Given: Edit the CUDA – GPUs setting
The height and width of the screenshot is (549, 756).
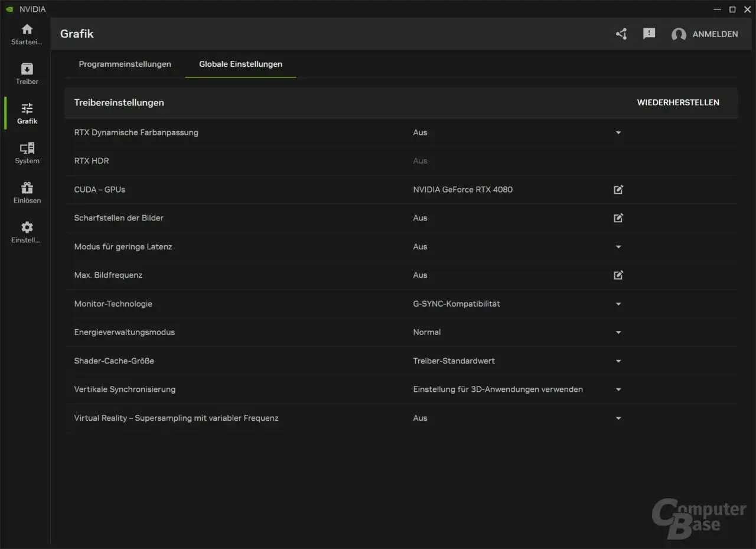Looking at the screenshot, I should [618, 190].
